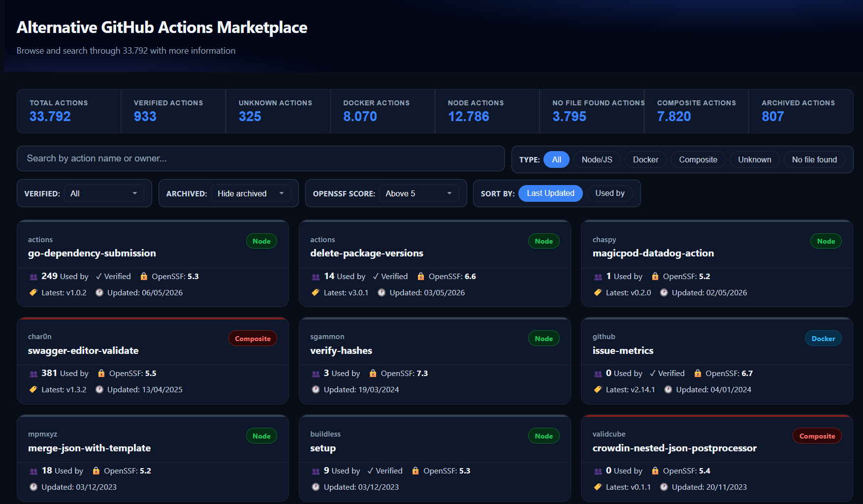
Task: Click the clock icon beside Updated: 19/03/2024
Action: [x=316, y=390]
